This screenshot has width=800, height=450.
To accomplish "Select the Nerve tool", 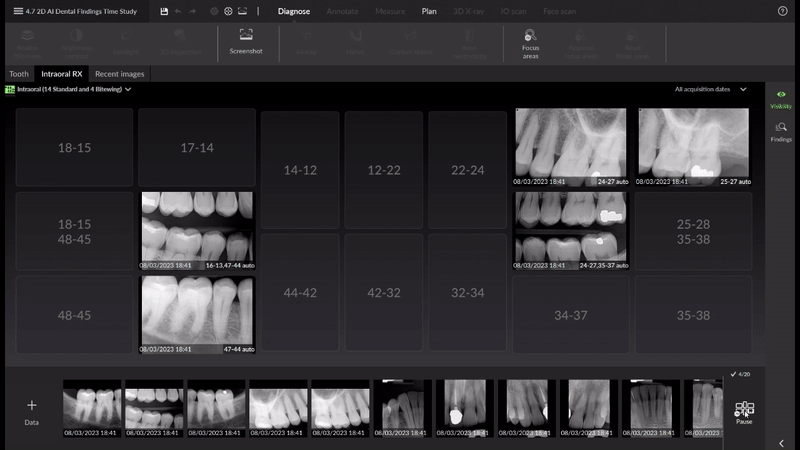I will 355,43.
